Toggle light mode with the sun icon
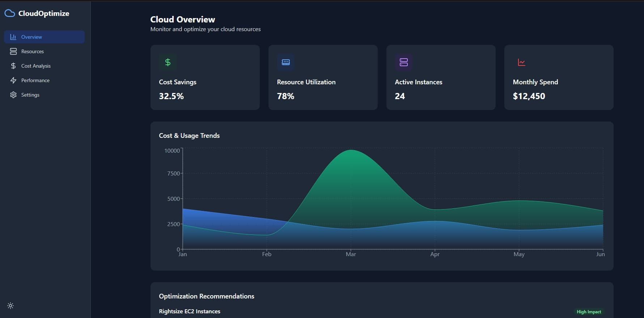 click(10, 306)
